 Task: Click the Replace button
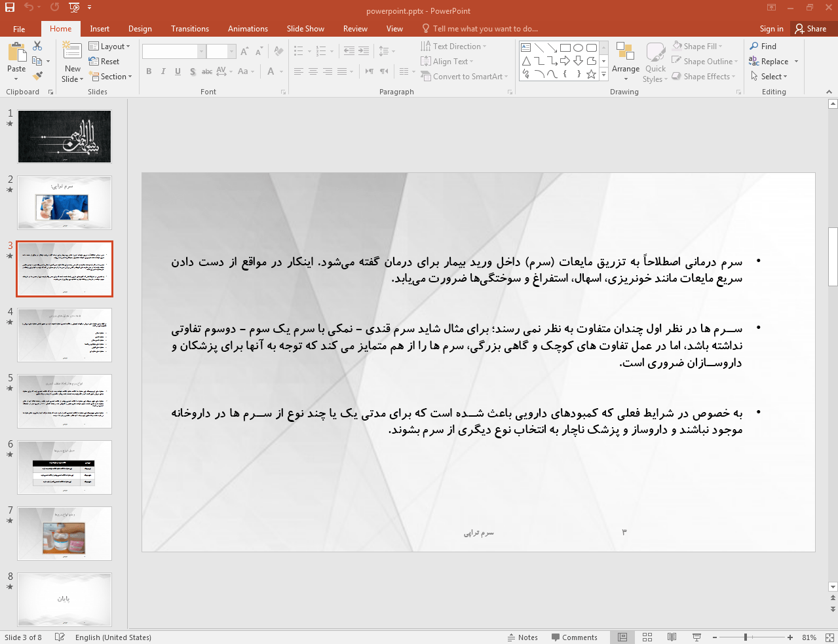tap(769, 62)
